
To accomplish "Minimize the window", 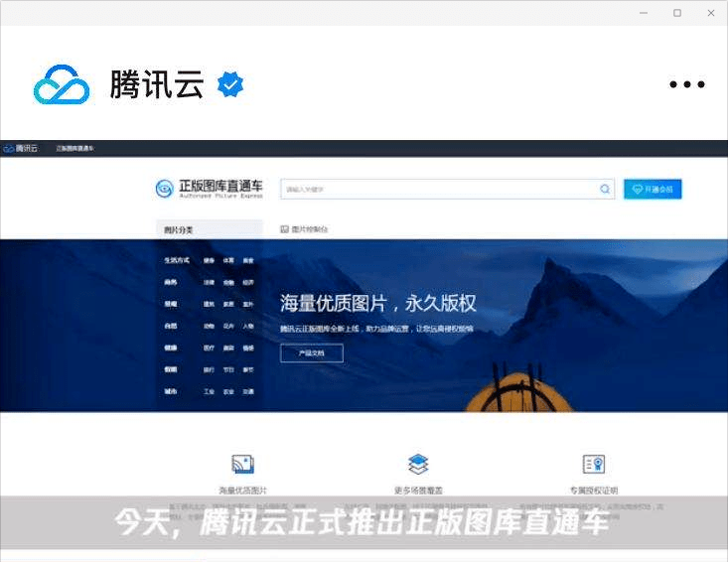I will pos(644,13).
